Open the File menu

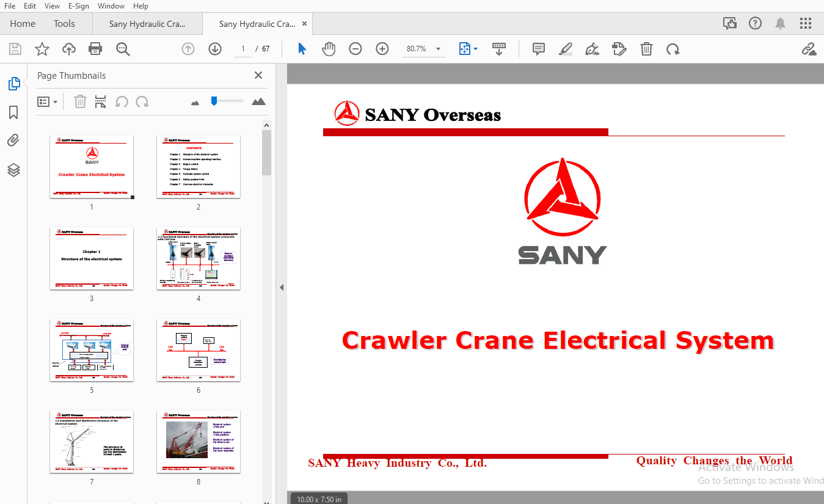(10, 5)
